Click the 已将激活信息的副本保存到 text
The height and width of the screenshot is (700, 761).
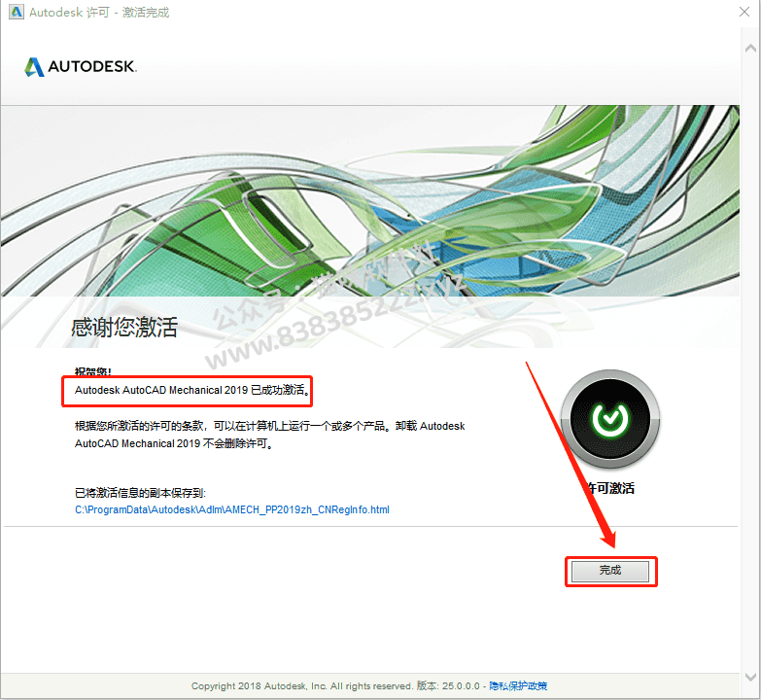click(x=140, y=493)
